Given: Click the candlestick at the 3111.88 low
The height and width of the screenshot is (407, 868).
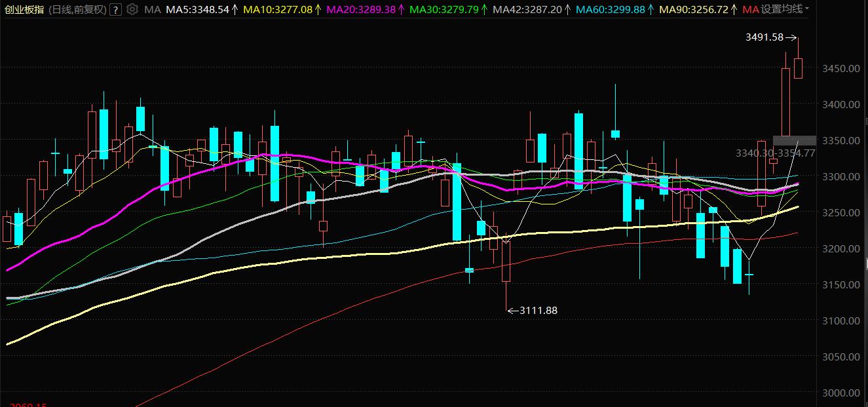Looking at the screenshot, I should (506, 262).
